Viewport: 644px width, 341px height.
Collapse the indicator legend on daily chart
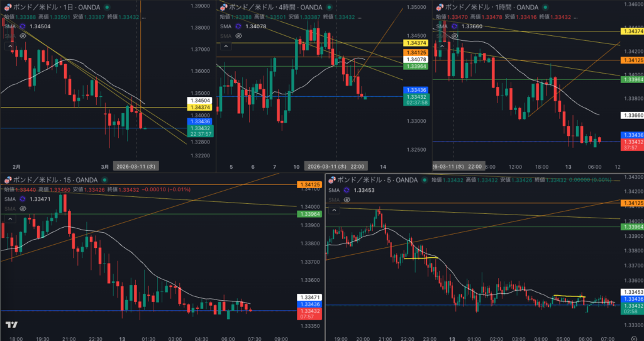coord(11,46)
